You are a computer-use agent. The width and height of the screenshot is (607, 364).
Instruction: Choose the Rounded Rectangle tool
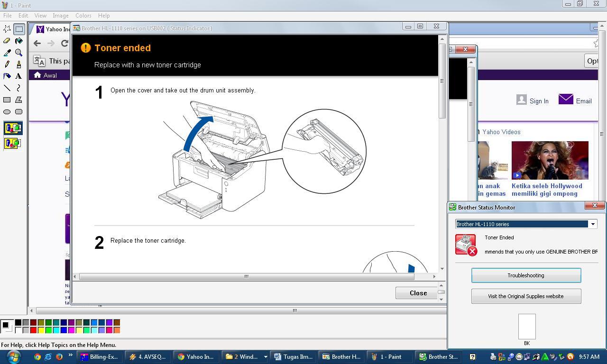pyautogui.click(x=19, y=111)
